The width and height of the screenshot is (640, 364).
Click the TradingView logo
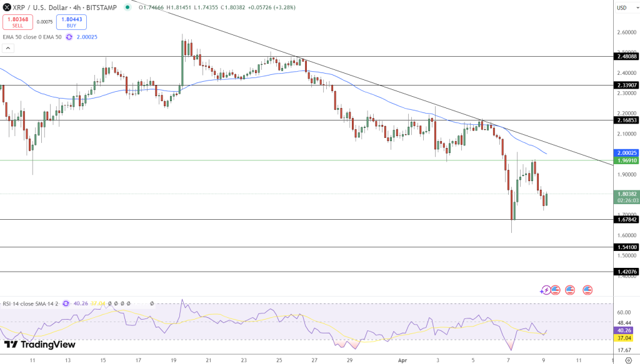click(39, 345)
